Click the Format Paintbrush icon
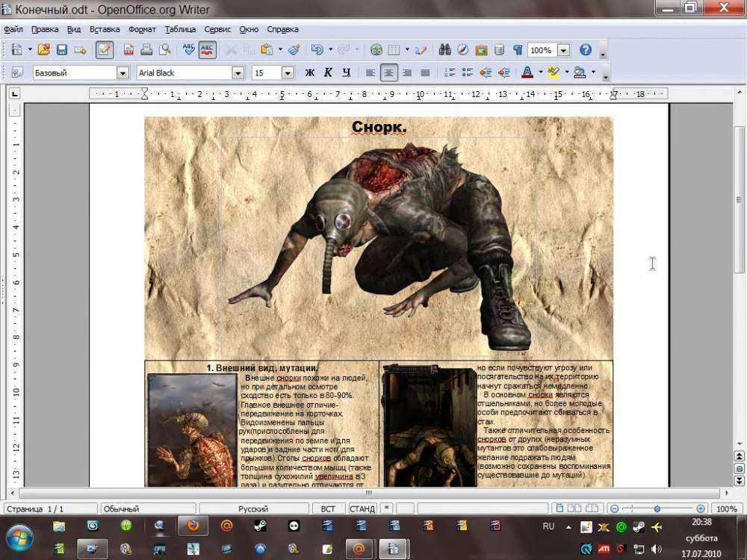 tap(294, 50)
